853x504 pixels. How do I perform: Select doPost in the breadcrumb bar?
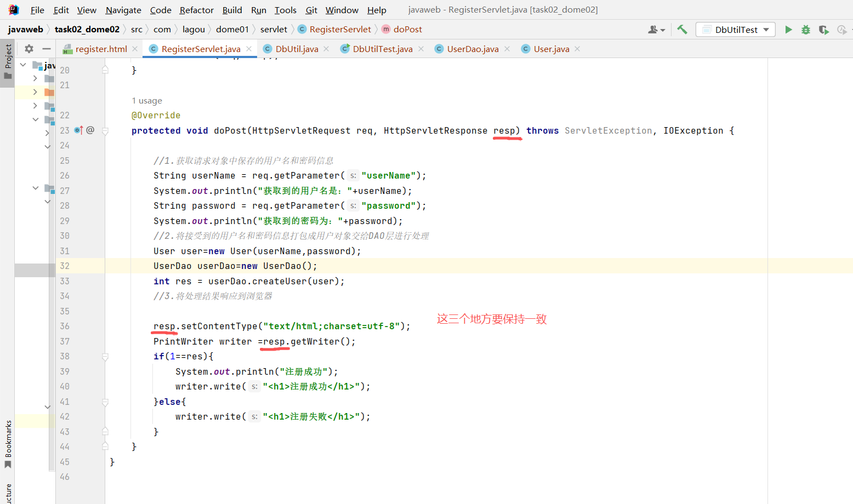click(407, 29)
